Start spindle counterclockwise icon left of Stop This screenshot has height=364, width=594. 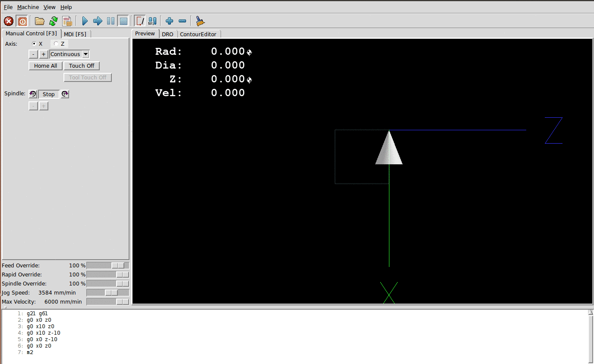pos(33,94)
